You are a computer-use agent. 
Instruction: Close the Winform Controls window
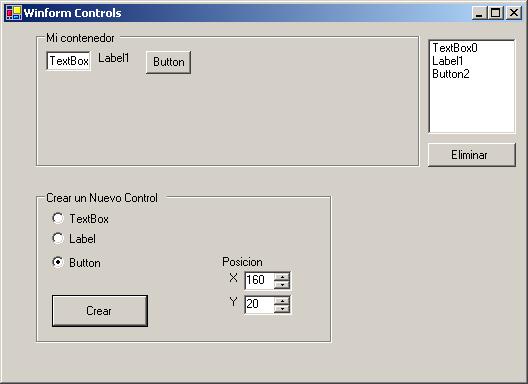(x=514, y=13)
